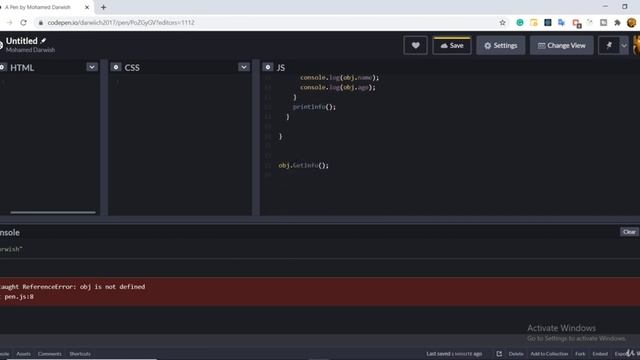View site info via the lock icon
Viewport: 640px width, 360px height.
[x=40, y=22]
